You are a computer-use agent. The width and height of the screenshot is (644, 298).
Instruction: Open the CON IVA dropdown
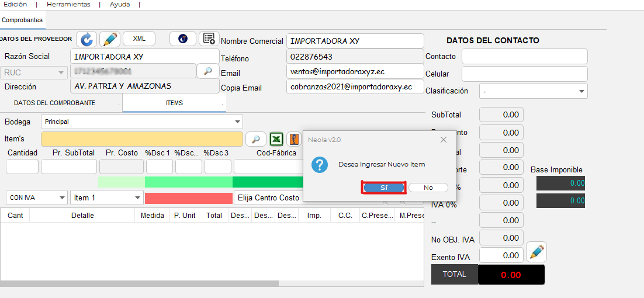(x=62, y=198)
